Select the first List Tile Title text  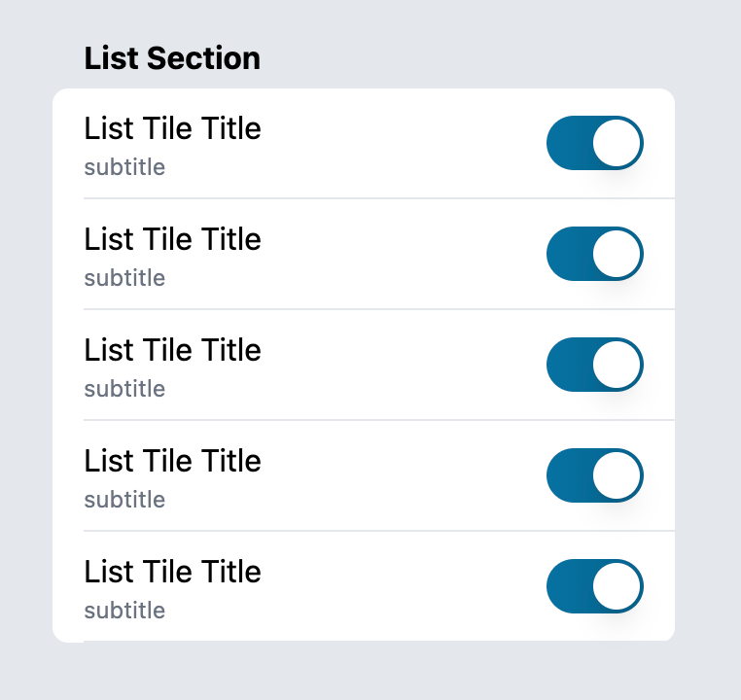click(172, 128)
